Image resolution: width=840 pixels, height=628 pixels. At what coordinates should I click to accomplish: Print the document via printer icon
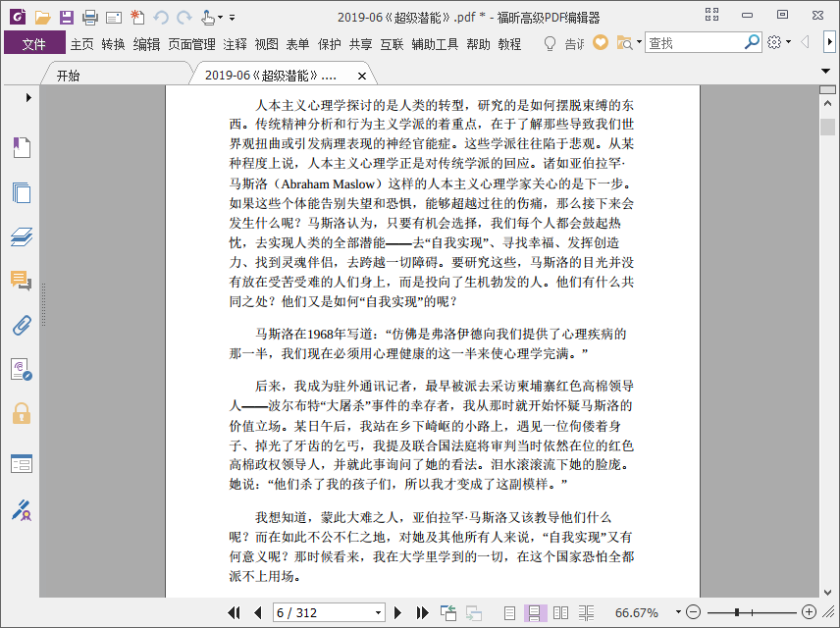(90, 18)
